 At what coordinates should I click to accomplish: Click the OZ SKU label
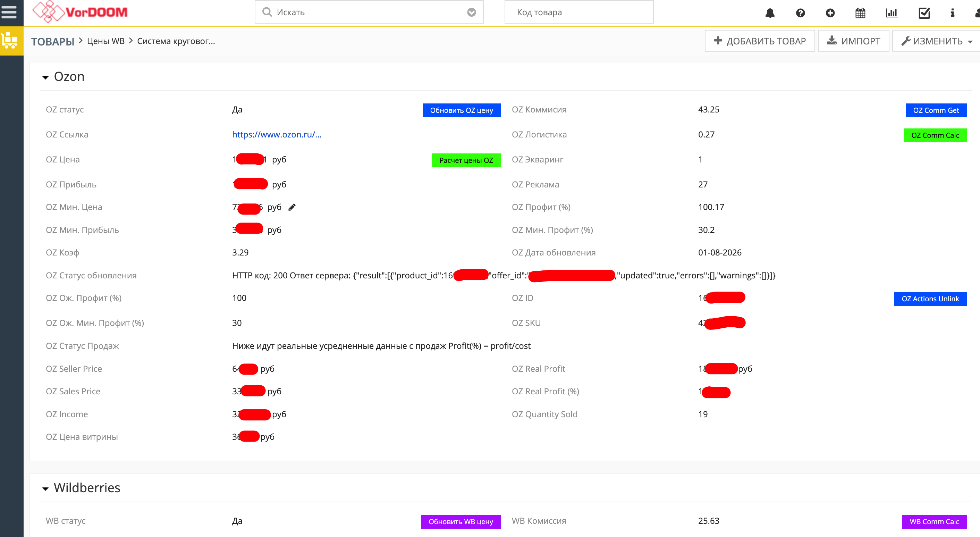pos(526,323)
